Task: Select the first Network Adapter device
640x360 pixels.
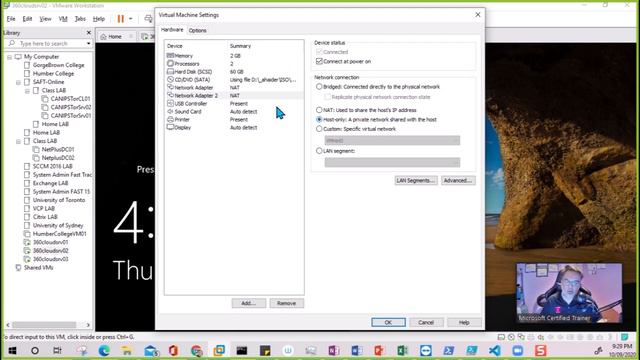Action: tap(234, 87)
